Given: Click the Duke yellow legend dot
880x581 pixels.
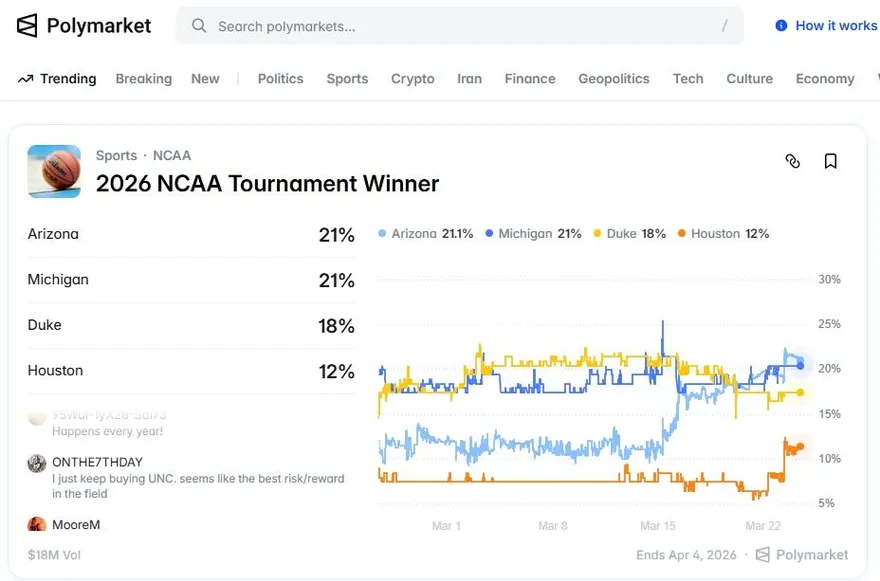Looking at the screenshot, I should 598,234.
